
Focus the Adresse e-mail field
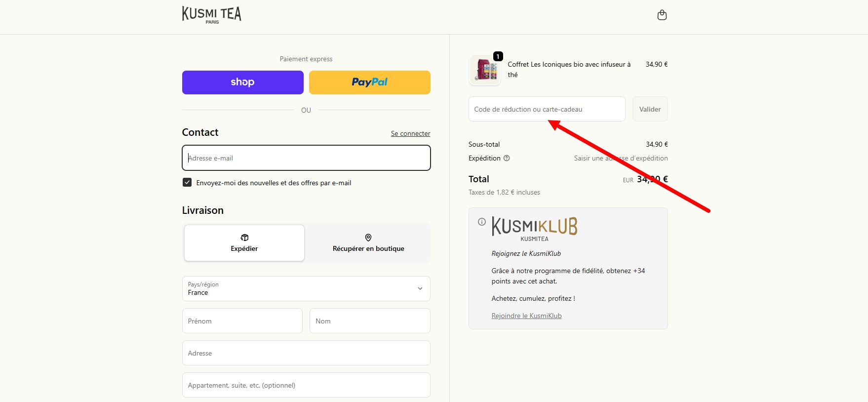click(306, 158)
